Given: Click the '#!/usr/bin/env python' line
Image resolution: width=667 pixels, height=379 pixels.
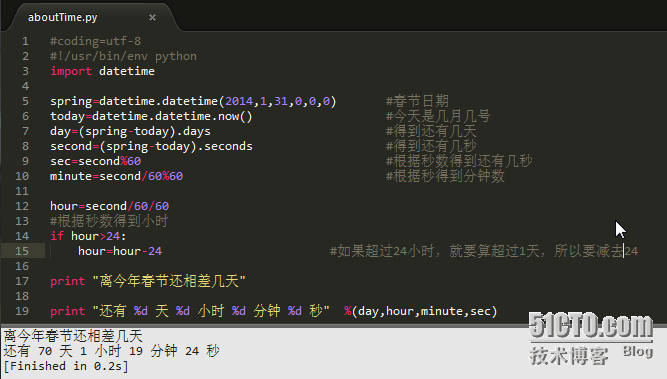Looking at the screenshot, I should 123,56.
